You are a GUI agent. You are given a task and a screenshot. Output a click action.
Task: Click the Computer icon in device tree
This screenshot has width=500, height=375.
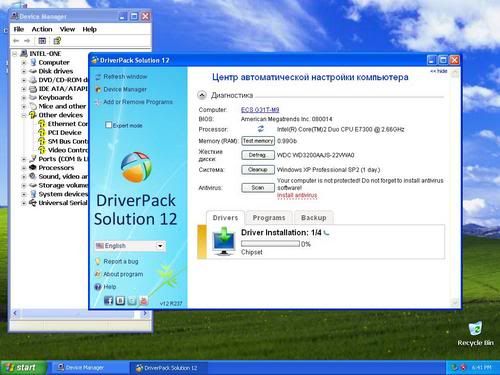coord(33,62)
